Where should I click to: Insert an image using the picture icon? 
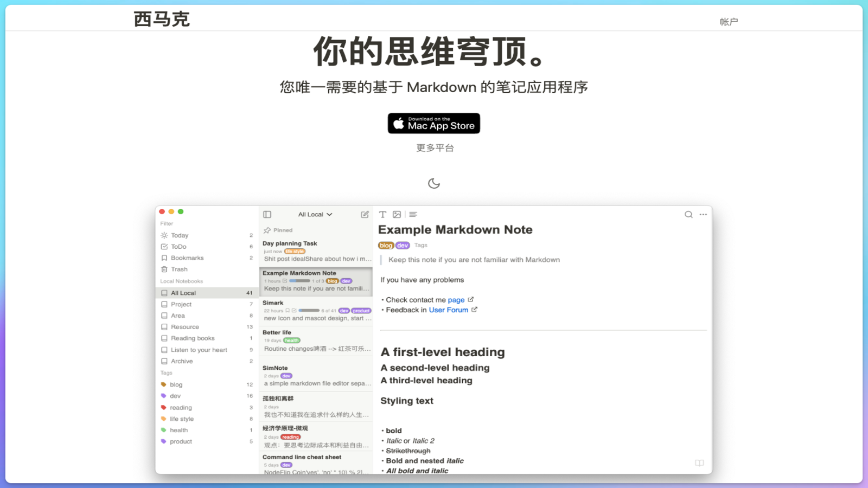[x=398, y=214]
